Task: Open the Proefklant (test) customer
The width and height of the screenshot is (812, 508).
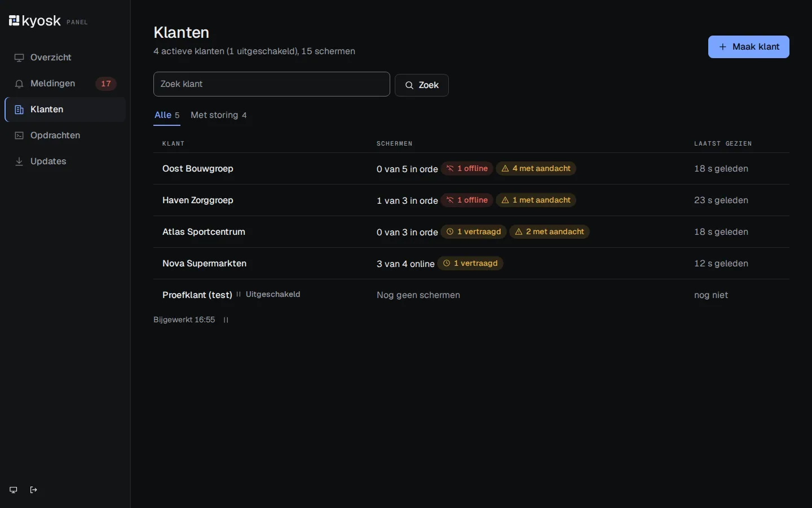Action: pyautogui.click(x=197, y=295)
